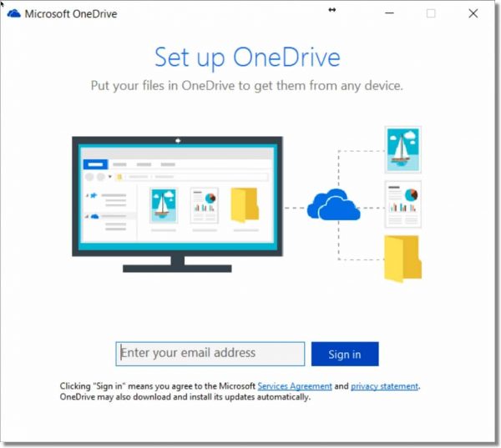Minimize the OneDrive setup window
Screen dimensions: 501x448
(389, 13)
